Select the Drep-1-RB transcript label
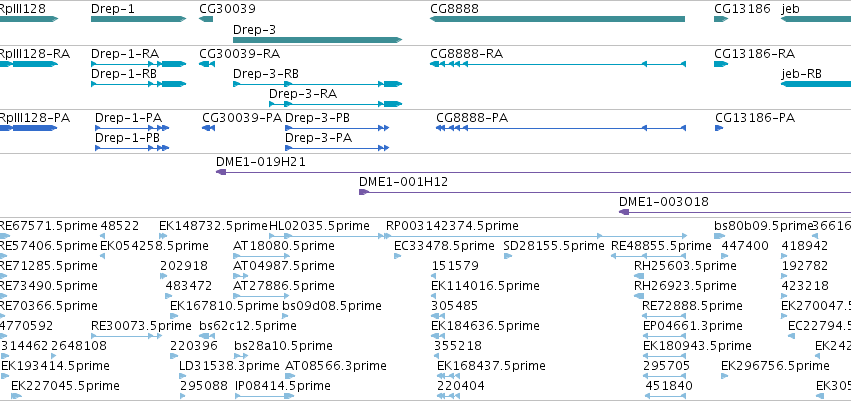Screen dimensions: 851x401 [x=124, y=74]
